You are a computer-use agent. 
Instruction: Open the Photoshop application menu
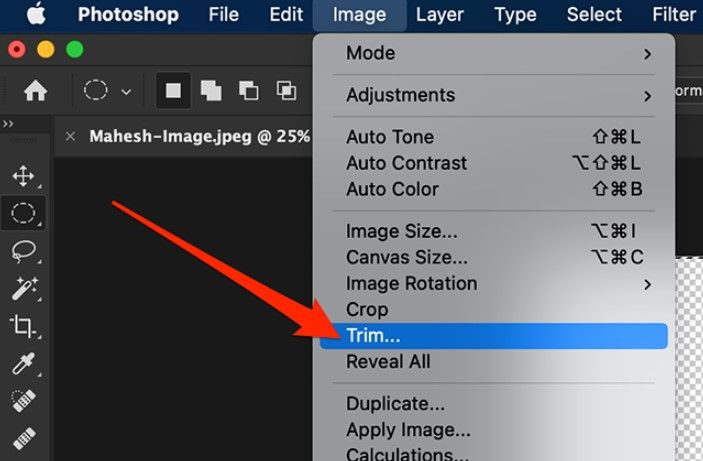128,15
